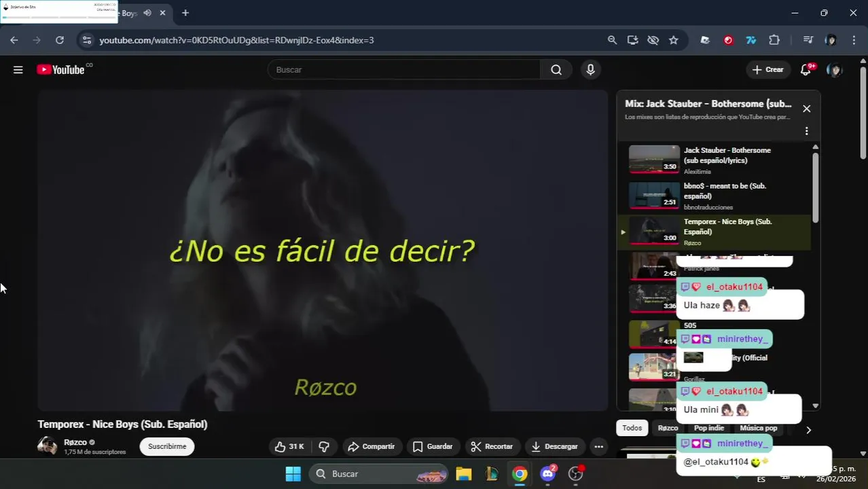Start voice search with microphone icon
Screen dimensions: 868x489
(x=590, y=69)
